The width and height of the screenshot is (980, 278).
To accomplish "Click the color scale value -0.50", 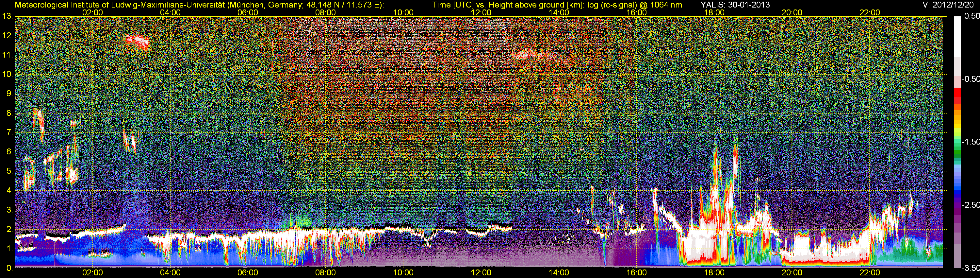I will click(x=971, y=79).
